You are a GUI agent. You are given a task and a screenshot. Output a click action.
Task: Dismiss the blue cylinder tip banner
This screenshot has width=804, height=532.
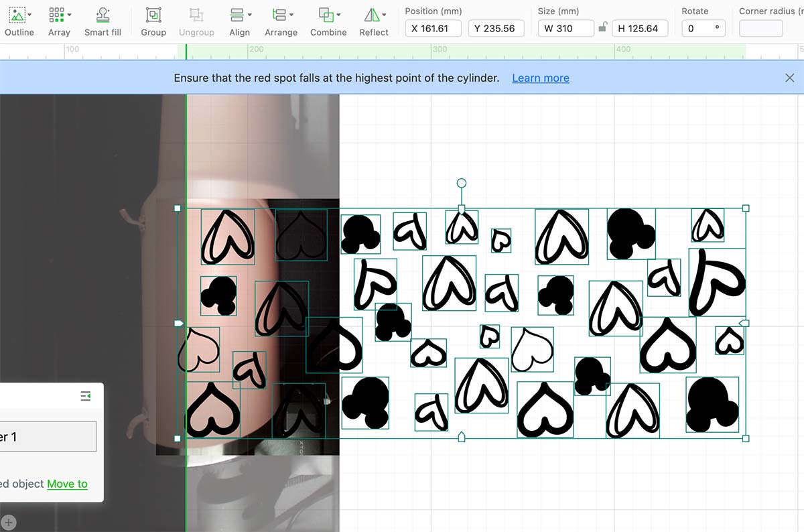tap(790, 78)
